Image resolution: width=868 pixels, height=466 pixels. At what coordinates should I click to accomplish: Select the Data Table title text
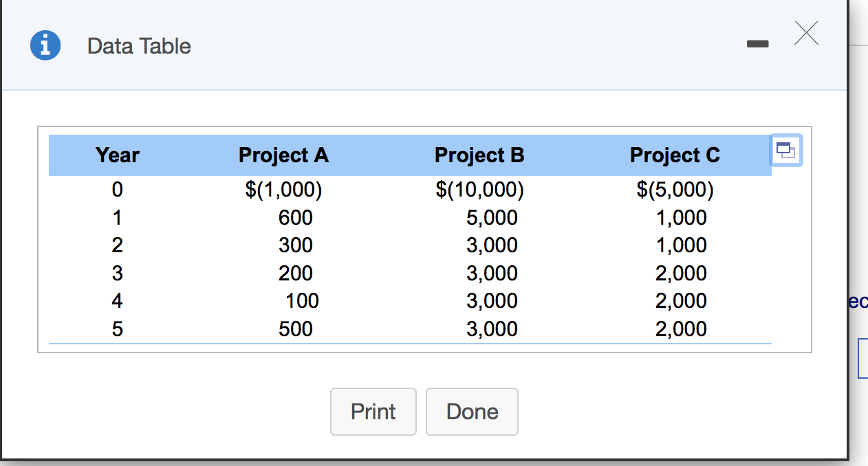coord(138,45)
